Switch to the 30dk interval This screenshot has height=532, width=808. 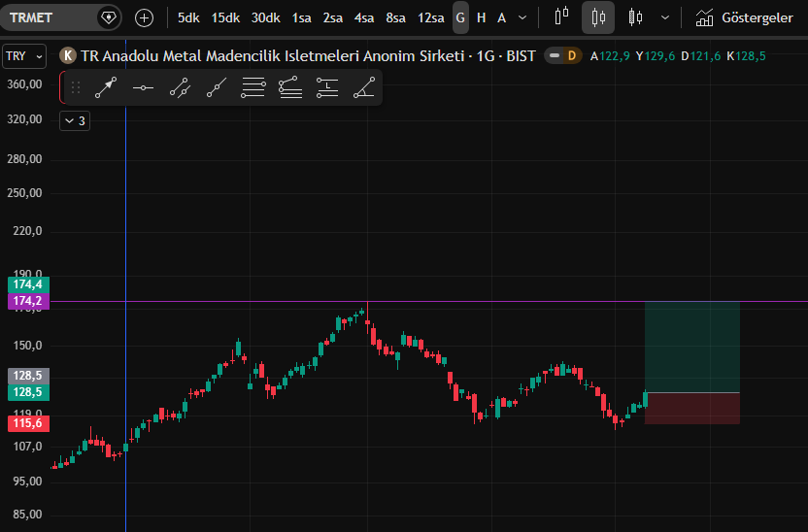tap(265, 18)
